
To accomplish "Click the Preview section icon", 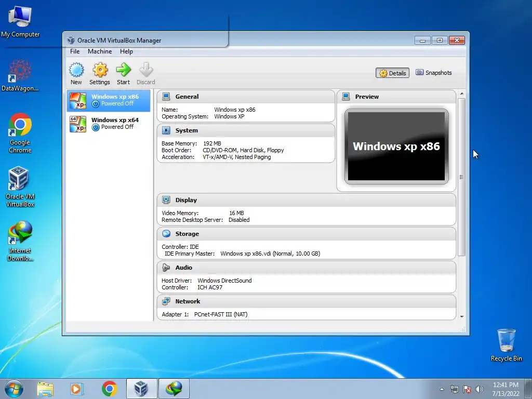I will (x=345, y=96).
